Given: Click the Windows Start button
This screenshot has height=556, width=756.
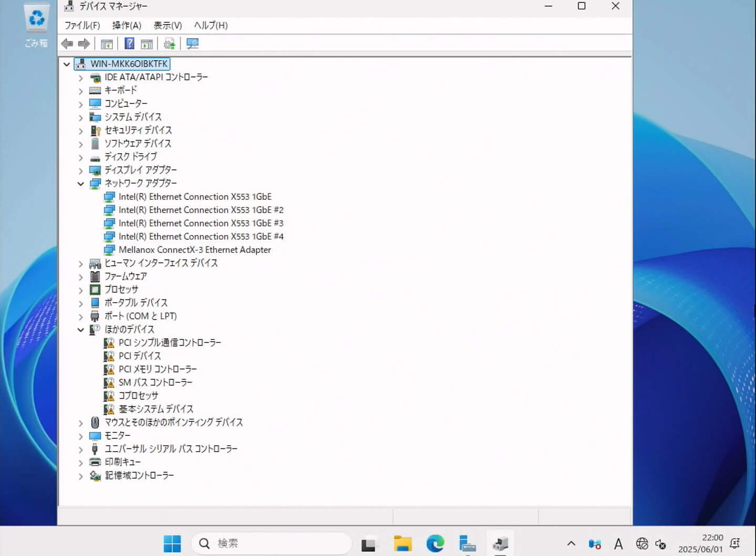Looking at the screenshot, I should click(x=172, y=543).
